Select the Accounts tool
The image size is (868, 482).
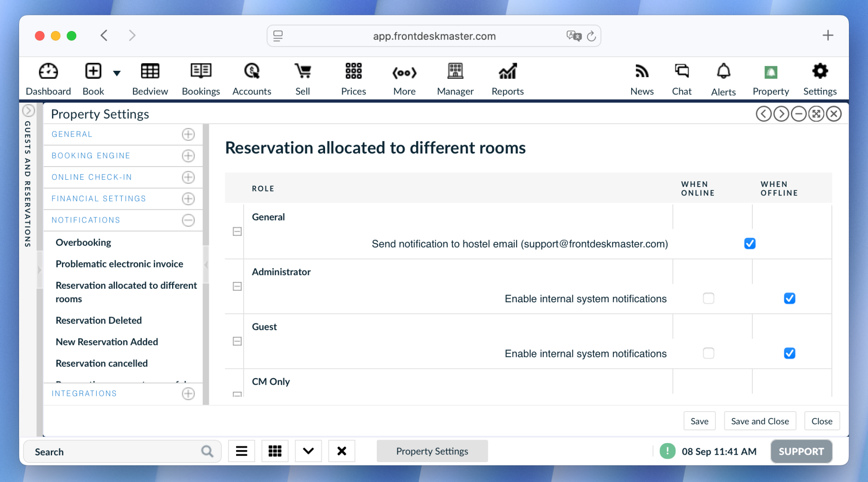(252, 78)
